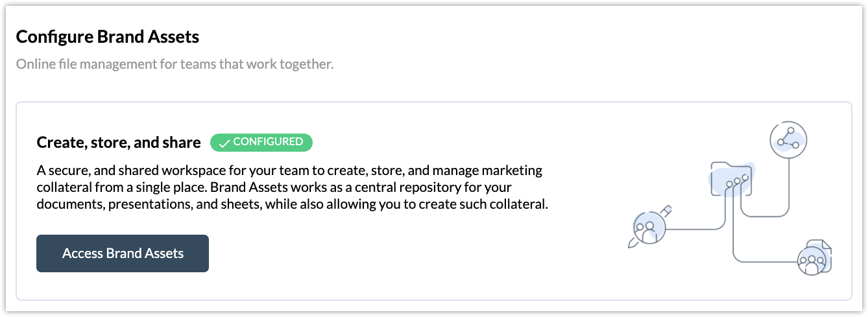Select the share nodes circle icon in the illustration
Screen dimensions: 868x317
[788, 138]
